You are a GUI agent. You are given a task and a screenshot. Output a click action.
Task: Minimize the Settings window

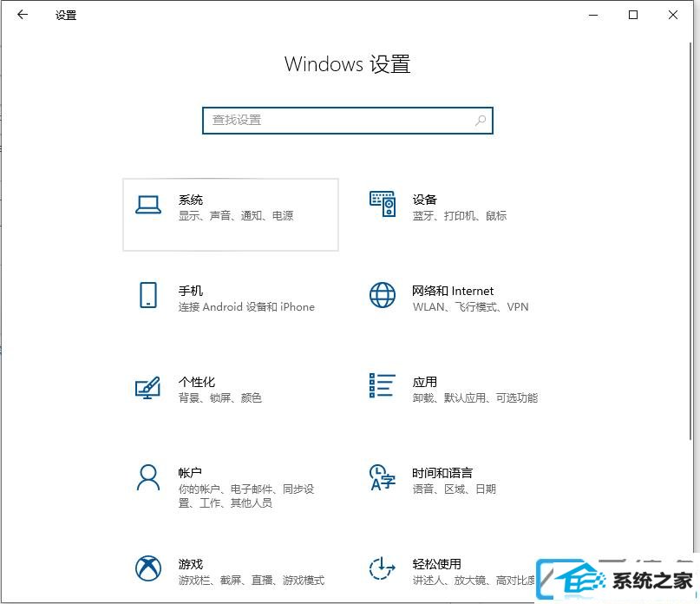pos(593,15)
